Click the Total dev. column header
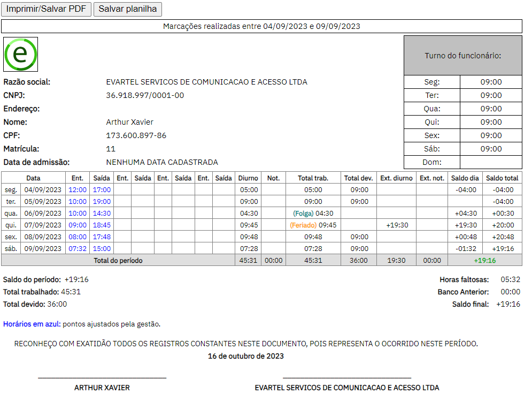This screenshot has height=411, width=532. [x=359, y=178]
